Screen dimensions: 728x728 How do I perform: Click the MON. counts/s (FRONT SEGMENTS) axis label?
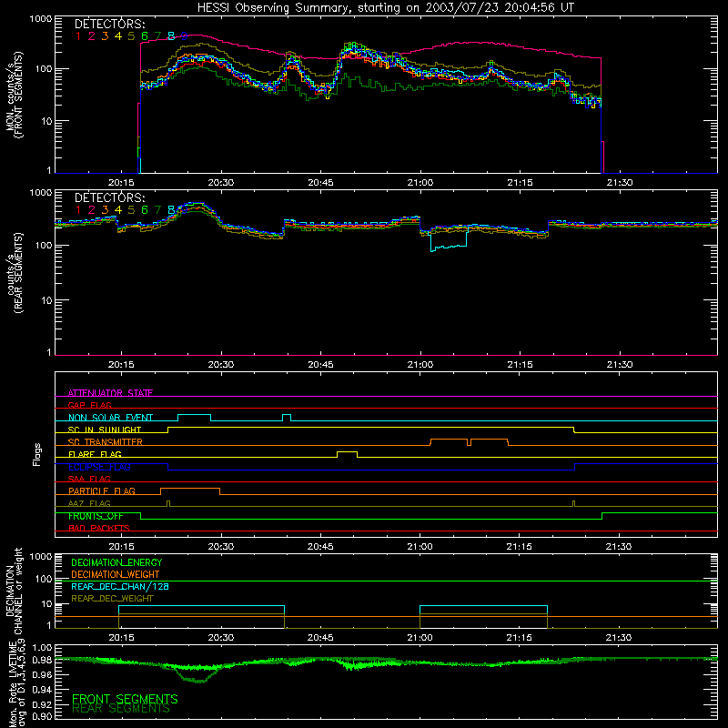[14, 96]
